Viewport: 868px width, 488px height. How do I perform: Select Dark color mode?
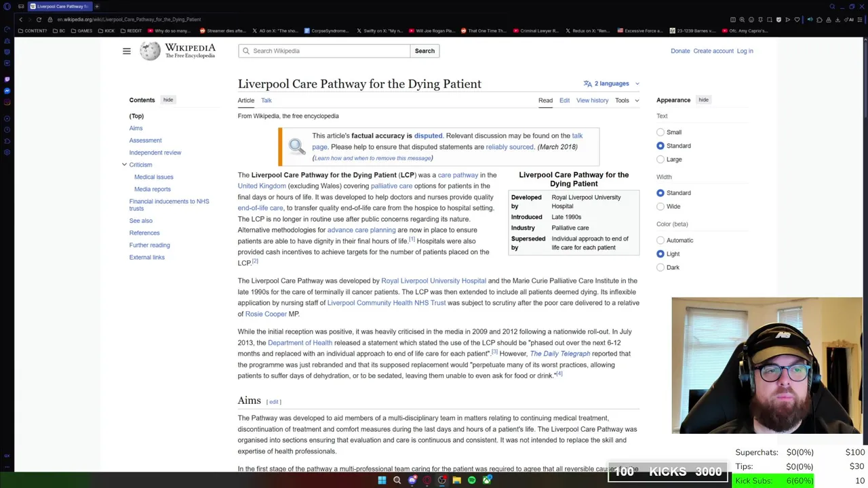pos(660,268)
